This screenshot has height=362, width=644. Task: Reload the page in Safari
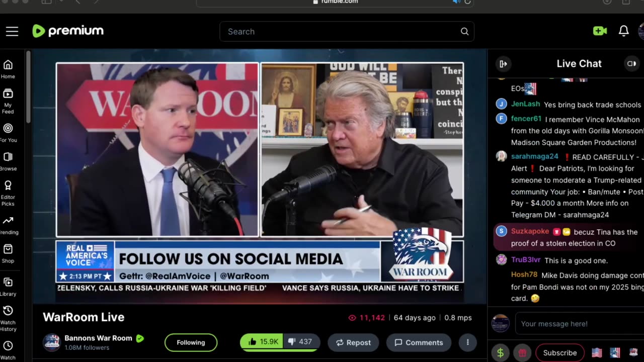[468, 2]
